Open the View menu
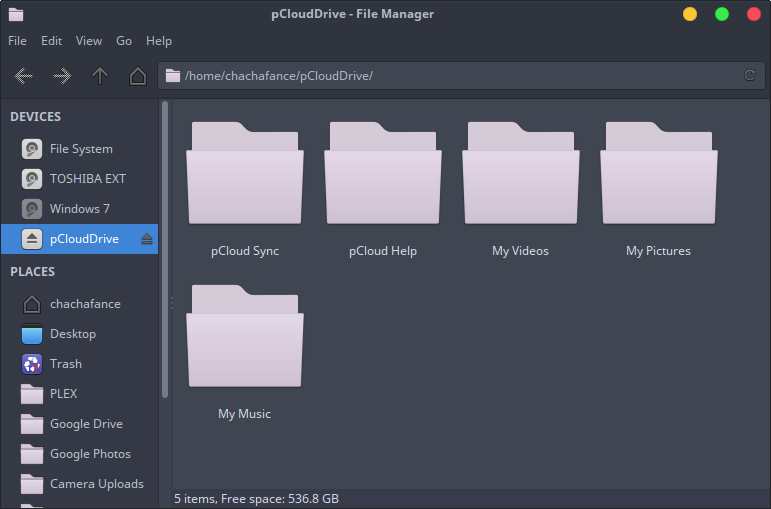 pos(89,41)
